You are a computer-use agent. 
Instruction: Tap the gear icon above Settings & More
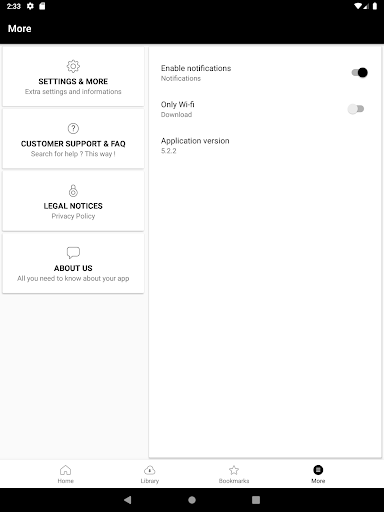(x=73, y=66)
